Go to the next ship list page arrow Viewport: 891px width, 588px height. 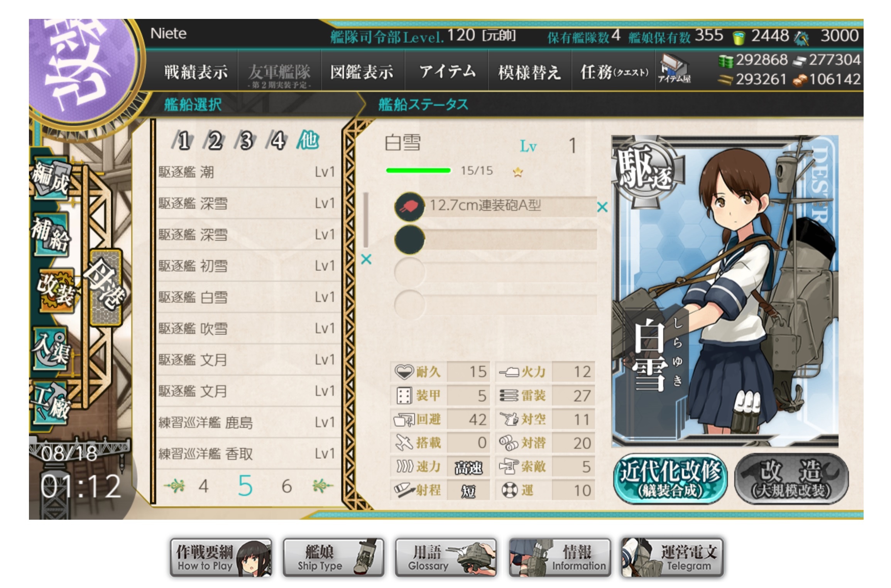[323, 486]
